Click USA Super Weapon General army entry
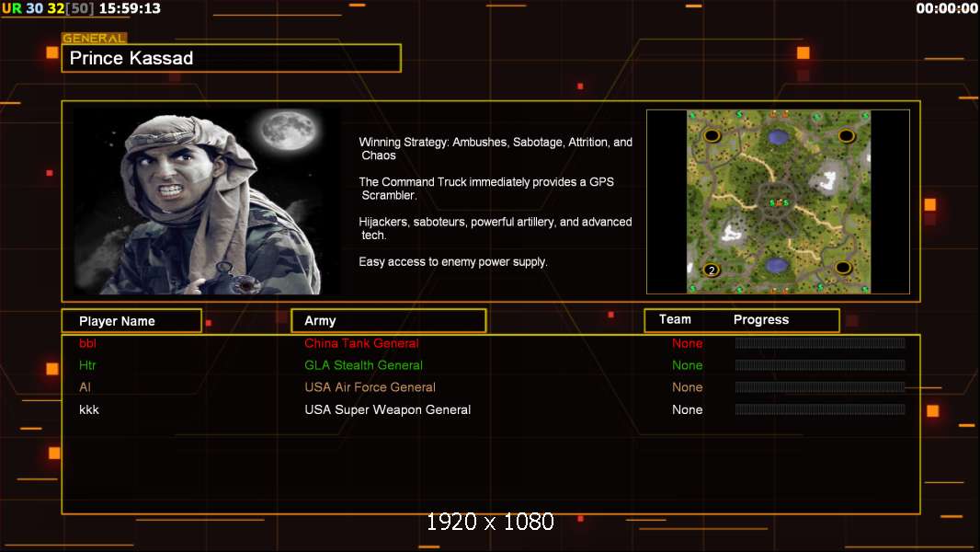The width and height of the screenshot is (980, 552). coord(388,409)
